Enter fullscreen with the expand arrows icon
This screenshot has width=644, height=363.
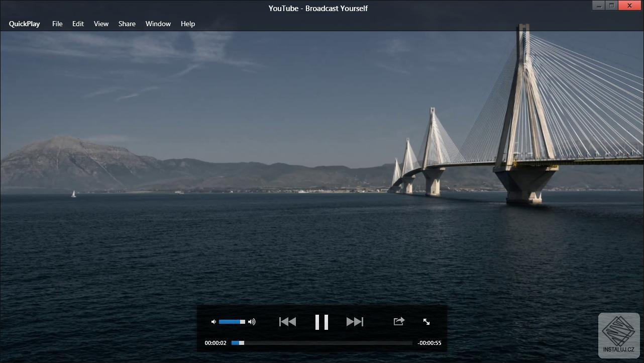click(426, 322)
